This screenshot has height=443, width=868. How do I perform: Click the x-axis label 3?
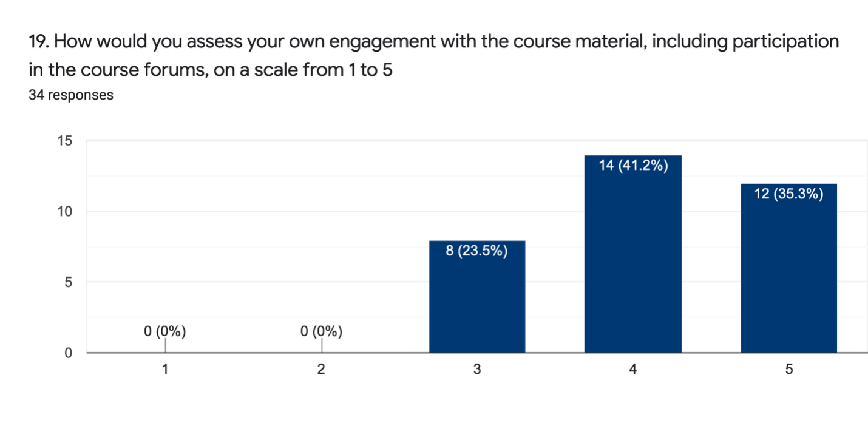pyautogui.click(x=477, y=370)
